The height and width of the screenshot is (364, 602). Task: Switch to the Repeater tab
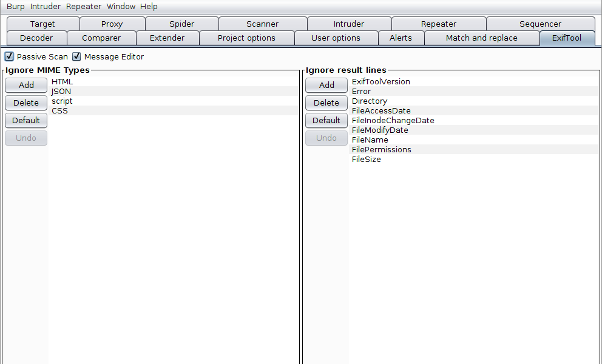(x=438, y=24)
